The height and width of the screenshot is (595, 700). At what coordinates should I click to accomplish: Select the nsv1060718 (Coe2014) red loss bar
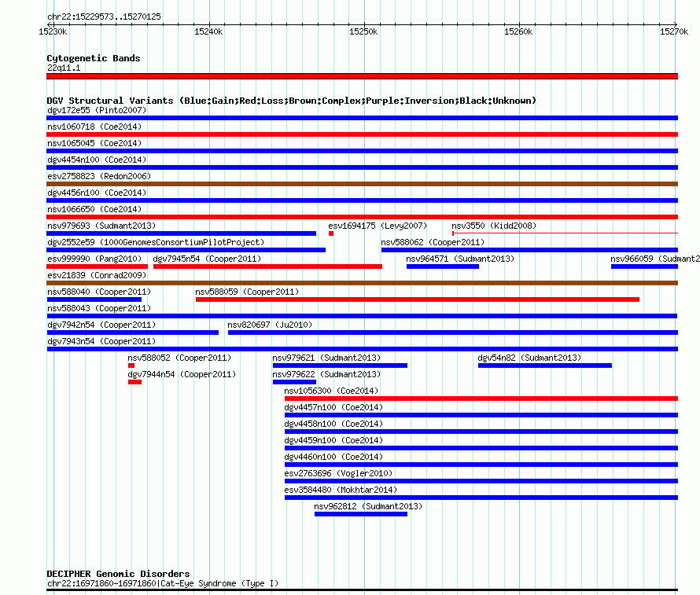[362, 134]
